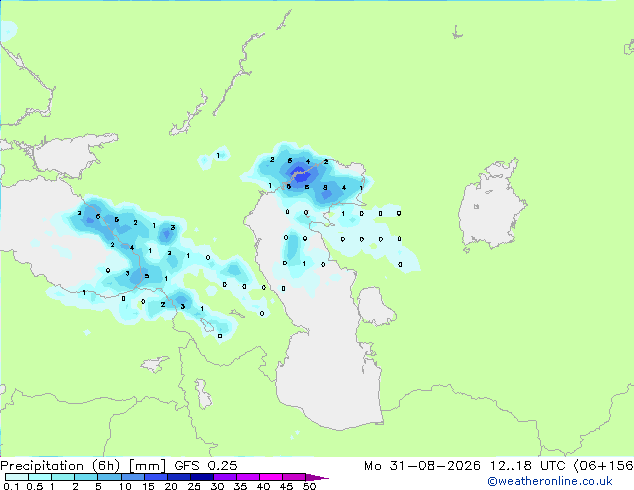Click the '50' legend scale label

[x=309, y=486]
